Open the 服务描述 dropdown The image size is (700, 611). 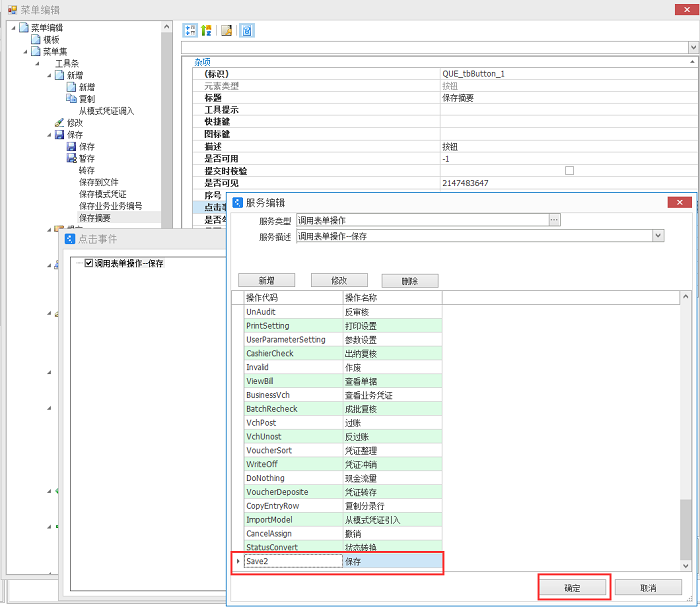657,236
